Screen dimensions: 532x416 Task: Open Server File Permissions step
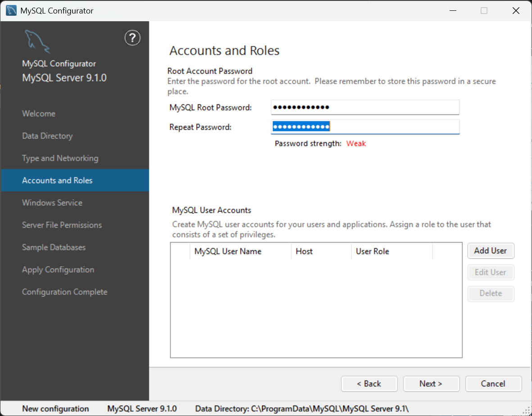tap(62, 225)
